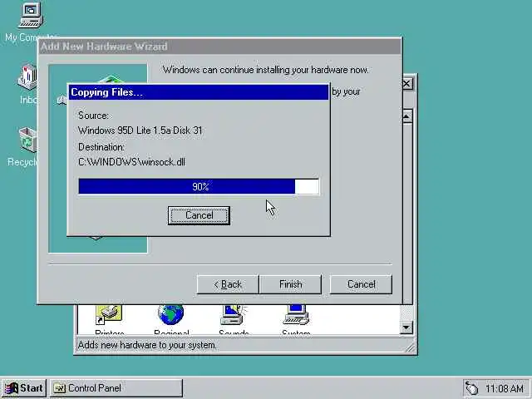The width and height of the screenshot is (532, 399).
Task: Click the winsock.dll destination path text
Action: pyautogui.click(x=131, y=162)
